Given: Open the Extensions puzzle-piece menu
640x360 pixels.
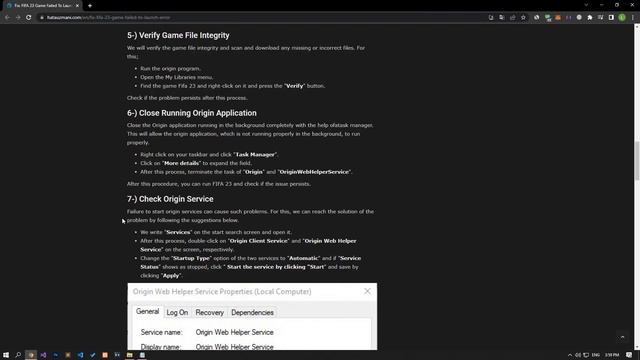Looking at the screenshot, I should click(590, 18).
